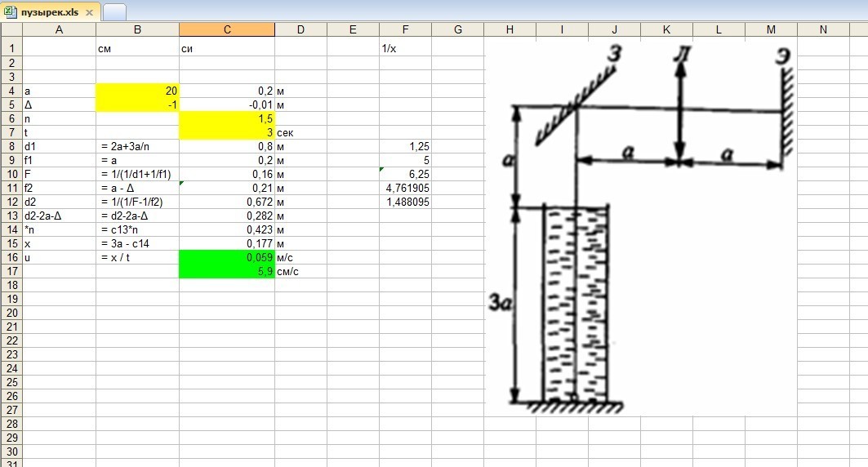Select highlighted column C header

(227, 30)
